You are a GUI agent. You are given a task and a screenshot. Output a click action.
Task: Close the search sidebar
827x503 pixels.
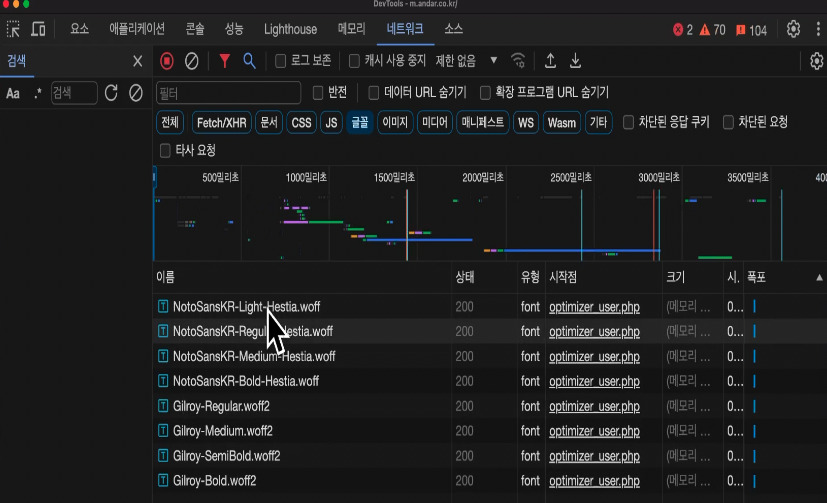tap(138, 61)
